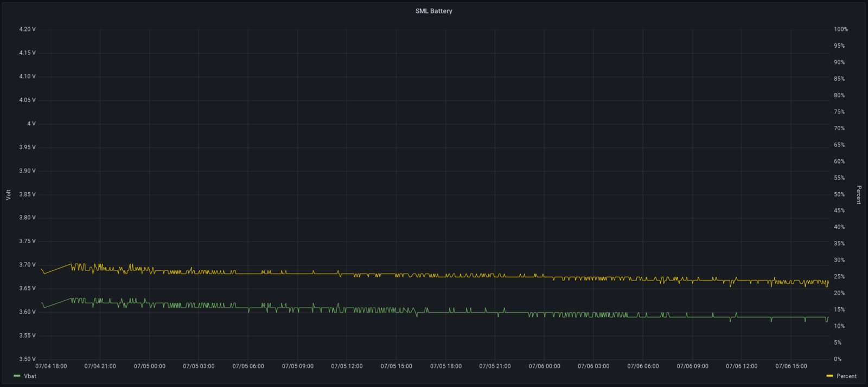Click the 07/06 09:00 time label
This screenshot has height=387, width=868.
[693, 366]
